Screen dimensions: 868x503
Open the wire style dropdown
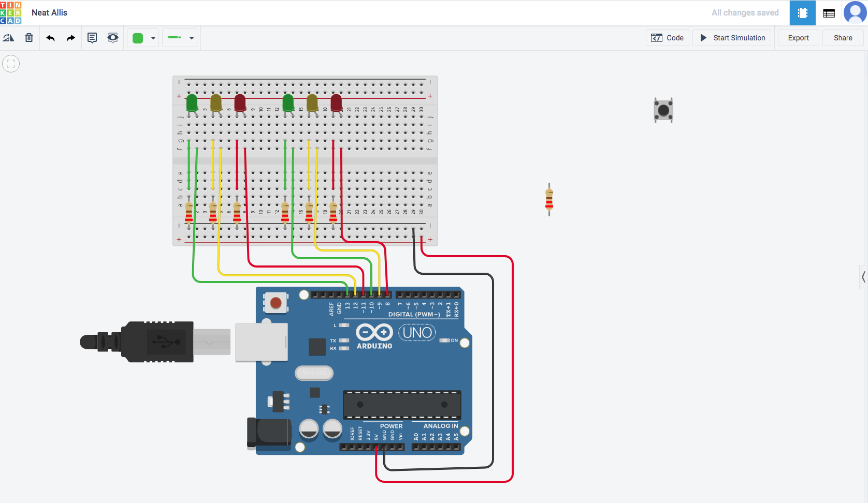point(191,37)
